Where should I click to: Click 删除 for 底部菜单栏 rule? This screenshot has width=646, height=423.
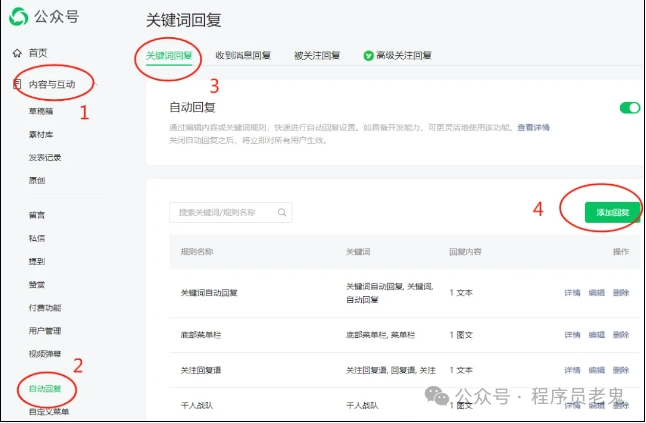tap(621, 335)
